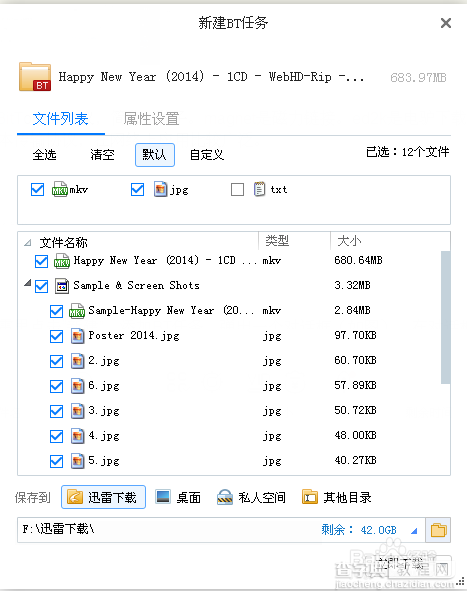Viewport: 467px width, 591px height.
Task: Sort by the 类型 column header
Action: (x=277, y=240)
